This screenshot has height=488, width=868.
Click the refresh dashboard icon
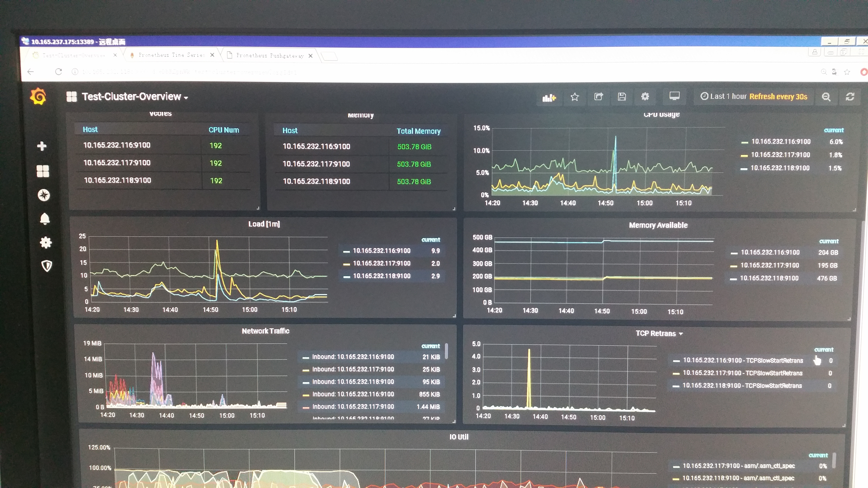click(x=850, y=97)
